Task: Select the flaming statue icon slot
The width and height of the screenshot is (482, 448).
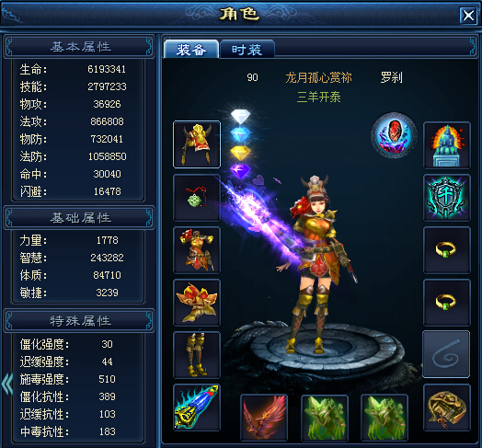Action: [447, 145]
